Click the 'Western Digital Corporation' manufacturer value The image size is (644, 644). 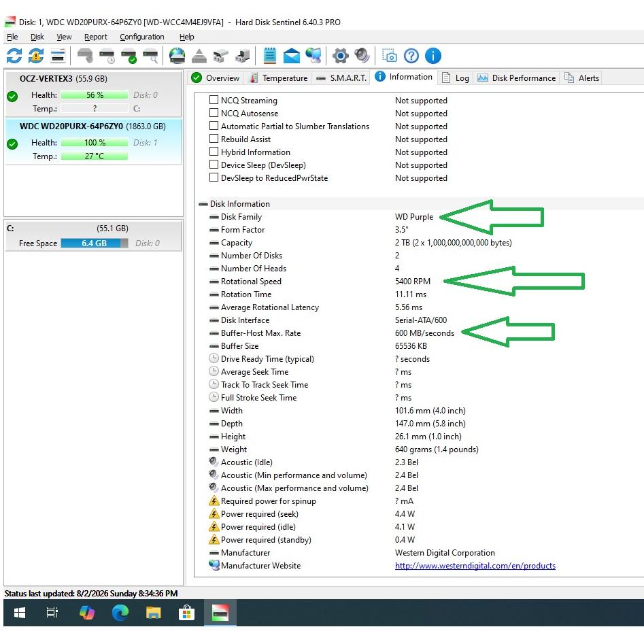point(445,552)
